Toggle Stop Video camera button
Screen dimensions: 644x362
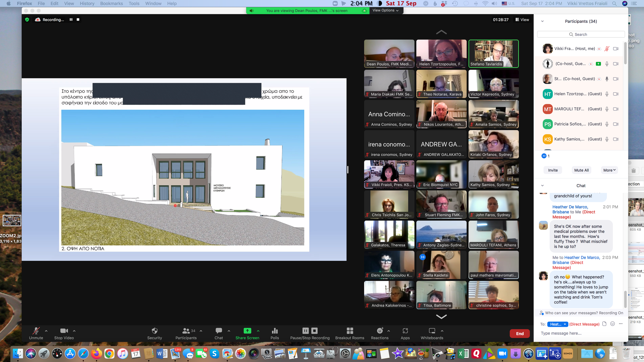click(x=64, y=331)
